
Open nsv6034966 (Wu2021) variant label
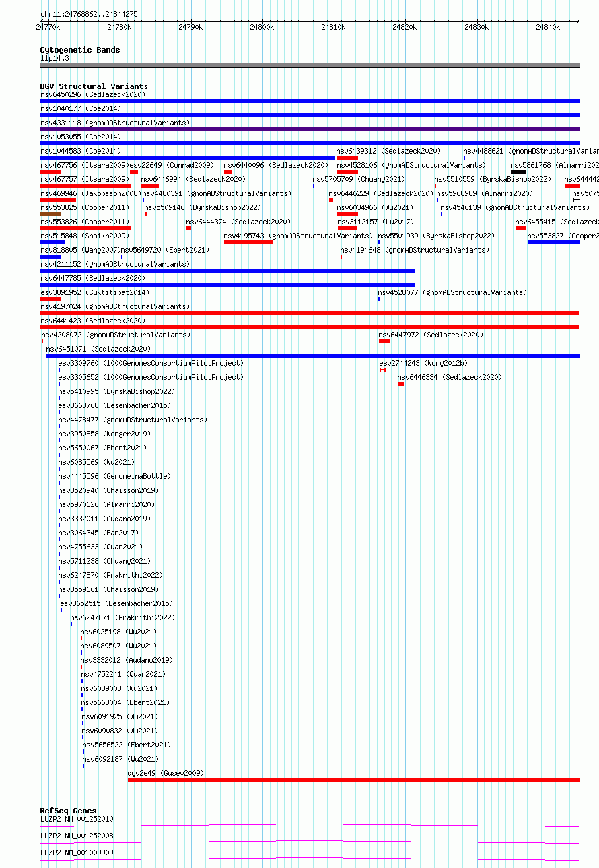click(x=376, y=207)
